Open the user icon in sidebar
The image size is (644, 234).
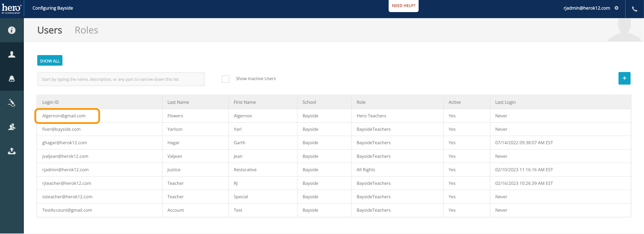point(12,55)
